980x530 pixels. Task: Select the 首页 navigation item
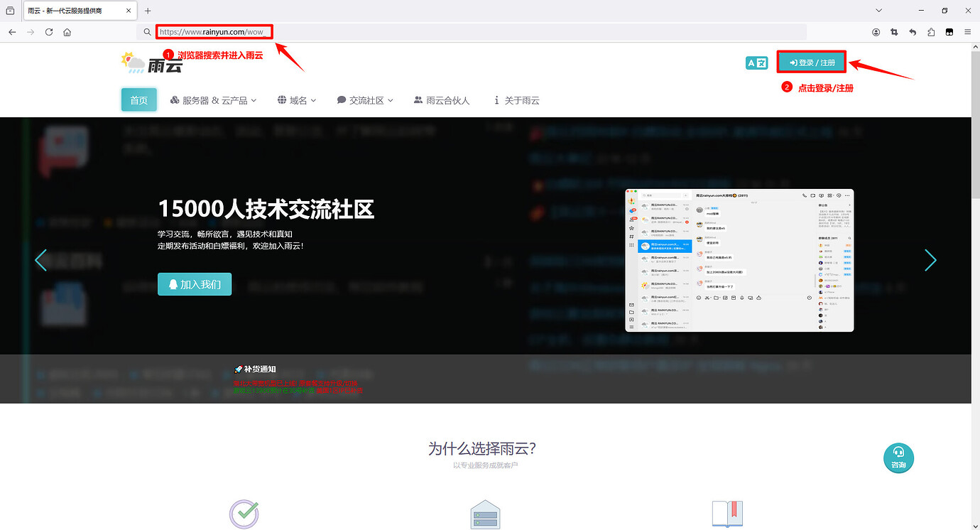138,99
